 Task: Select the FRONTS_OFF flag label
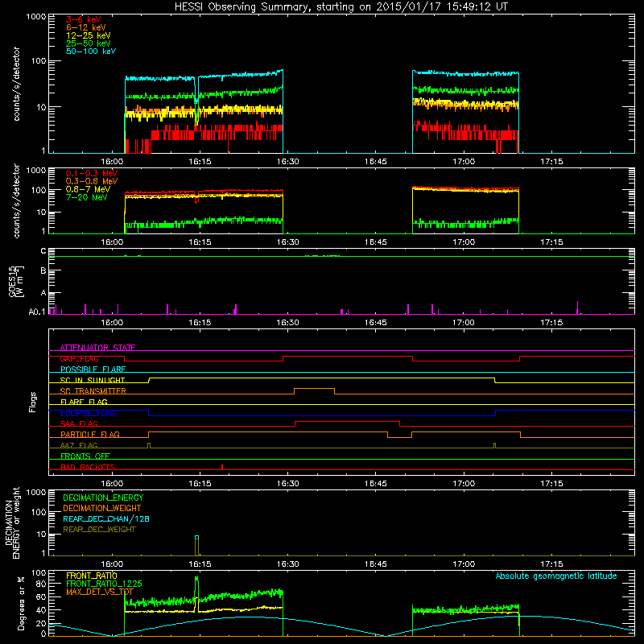pos(85,456)
